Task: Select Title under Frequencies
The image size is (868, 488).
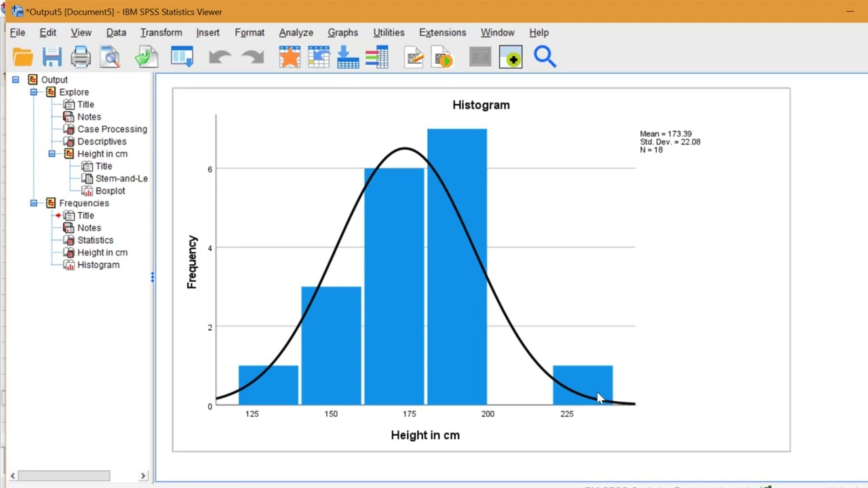Action: (85, 216)
